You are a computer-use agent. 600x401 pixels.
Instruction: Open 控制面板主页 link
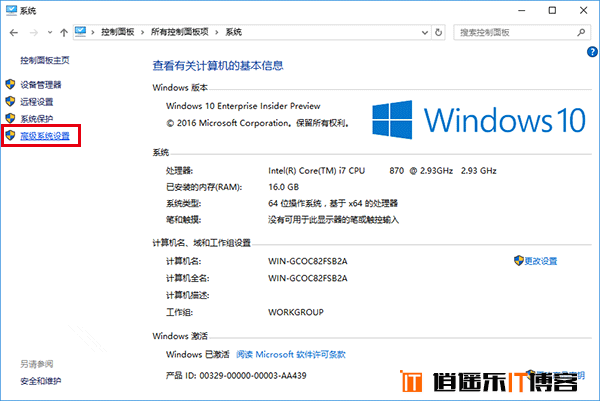click(x=45, y=60)
